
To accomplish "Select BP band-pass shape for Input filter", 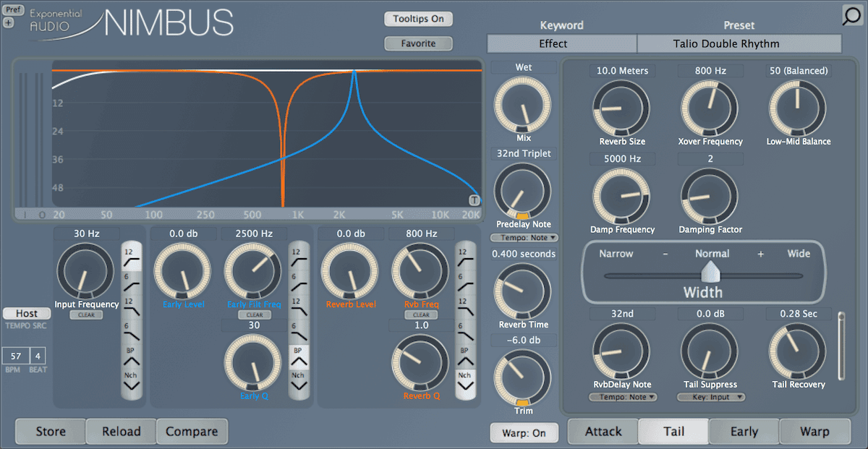I will pos(132,356).
